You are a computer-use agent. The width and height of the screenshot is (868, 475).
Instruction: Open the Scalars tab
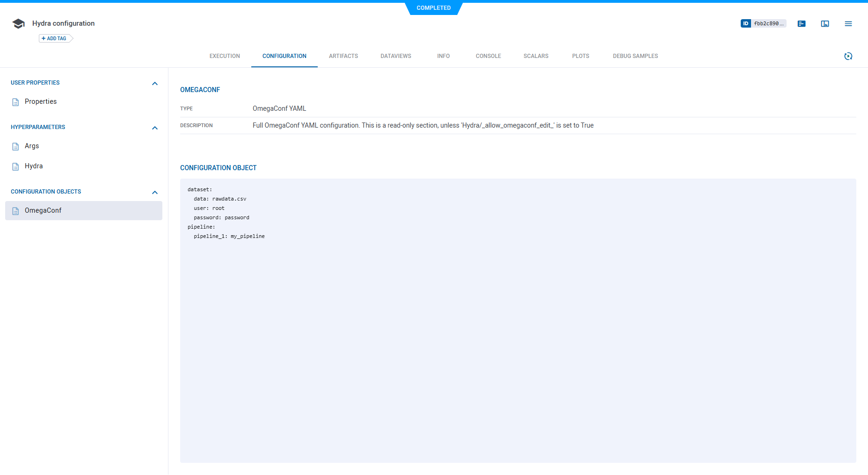click(x=536, y=56)
